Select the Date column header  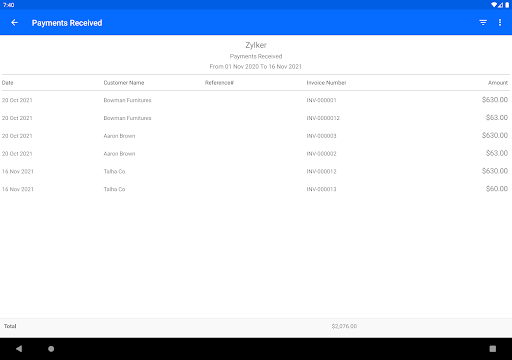tap(8, 83)
